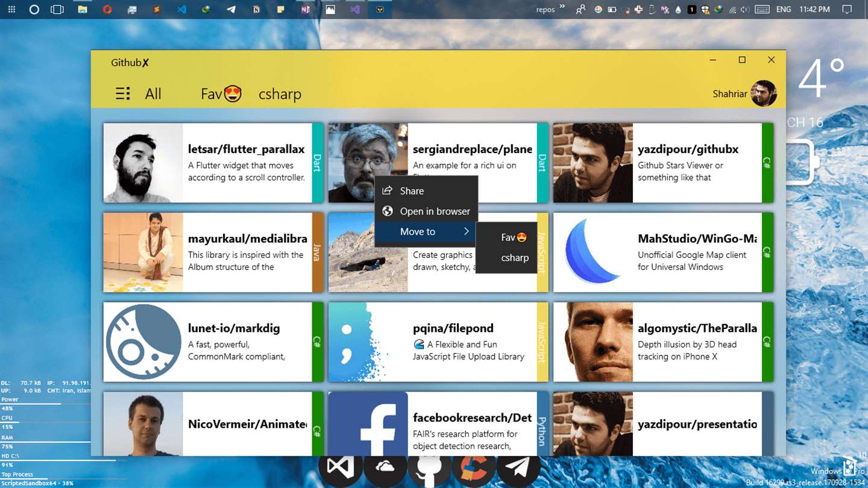
Task: Open purple Visual Studio in the top bar
Action: 355,10
